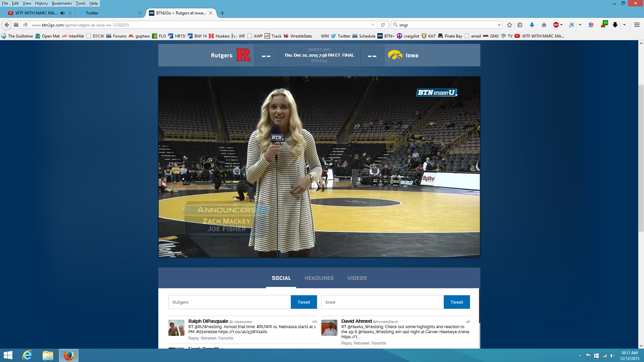
Task: Click the extension icon with badge 15
Action: point(604,24)
